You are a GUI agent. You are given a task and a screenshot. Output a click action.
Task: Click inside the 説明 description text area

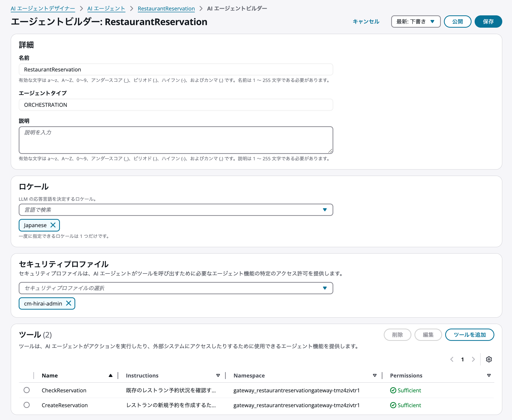point(176,140)
